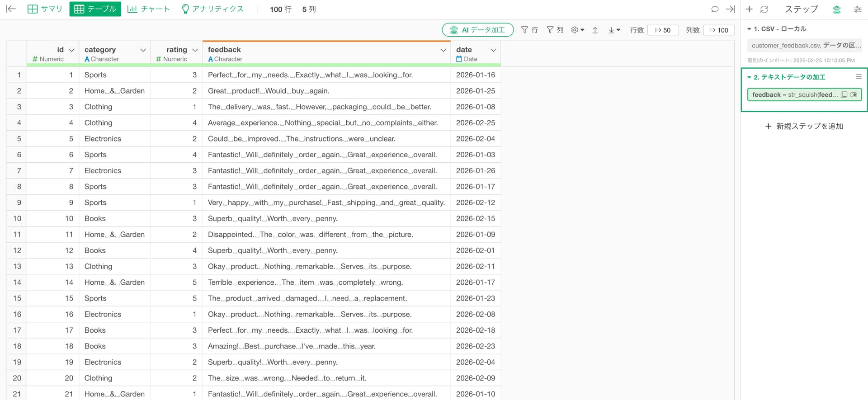
Task: Toggle the feedback str_squish step on/off
Action: [854, 95]
